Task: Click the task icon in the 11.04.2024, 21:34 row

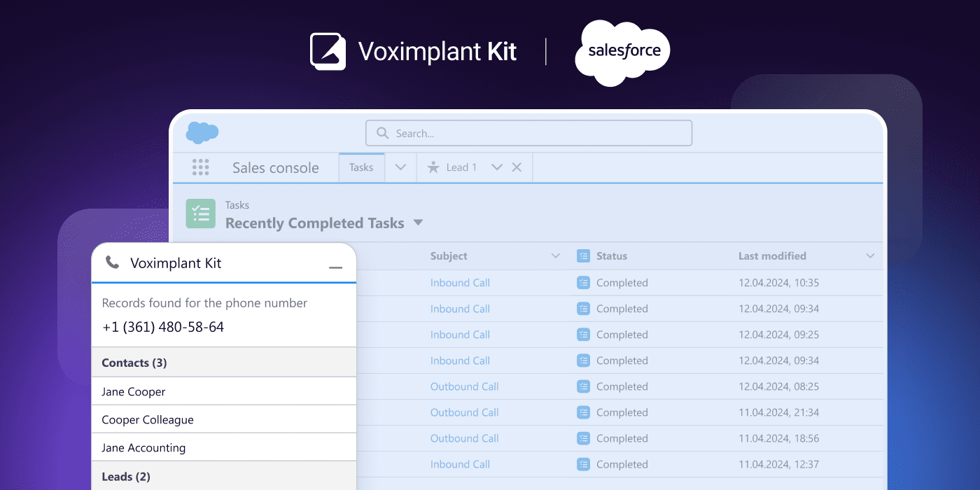Action: [x=583, y=412]
